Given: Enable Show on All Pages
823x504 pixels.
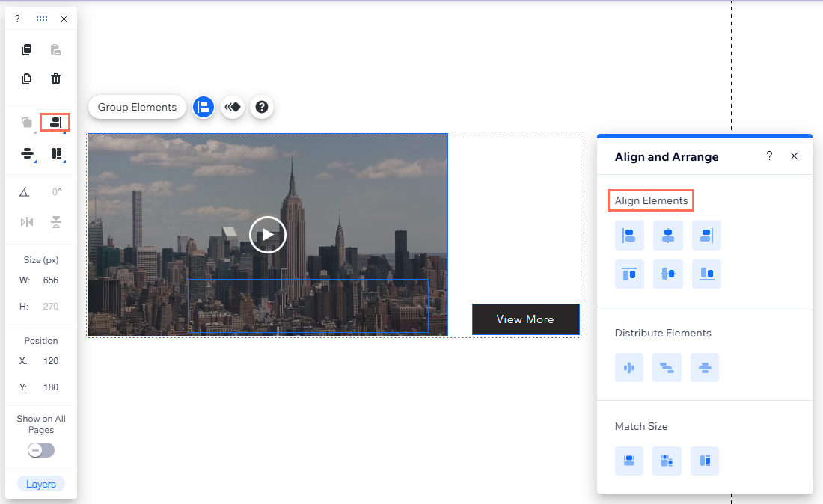Looking at the screenshot, I should click(40, 450).
